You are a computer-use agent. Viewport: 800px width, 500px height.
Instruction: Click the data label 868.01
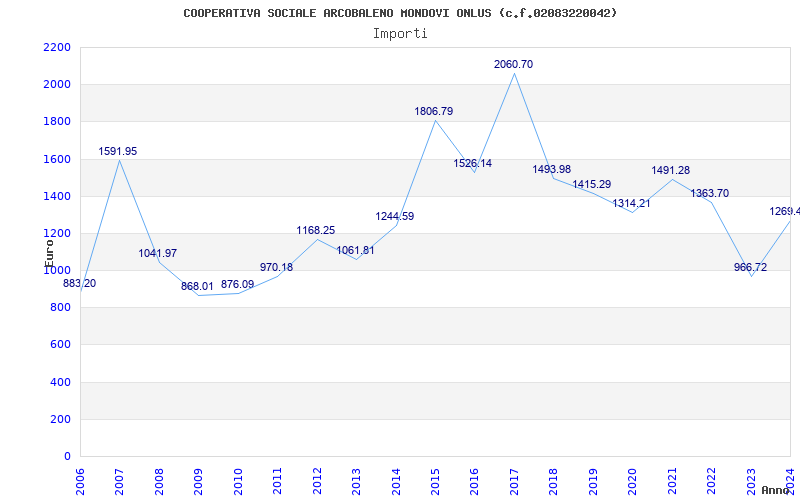pyautogui.click(x=197, y=287)
